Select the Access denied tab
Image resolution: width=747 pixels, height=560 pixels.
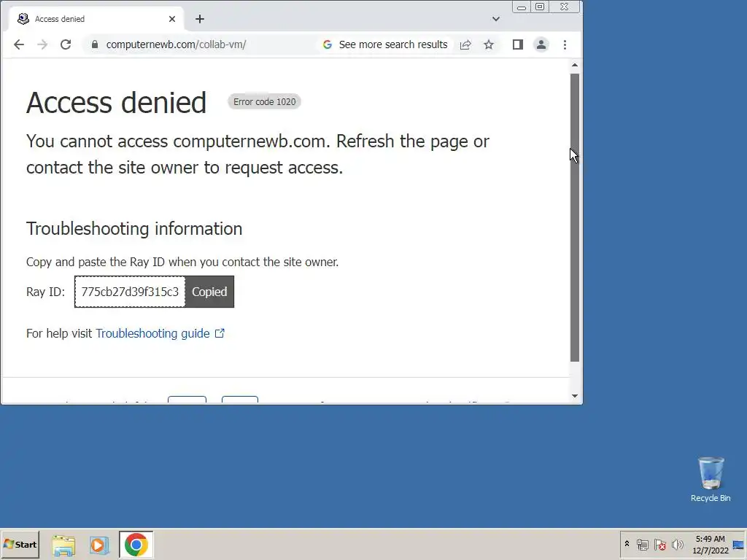(x=96, y=19)
